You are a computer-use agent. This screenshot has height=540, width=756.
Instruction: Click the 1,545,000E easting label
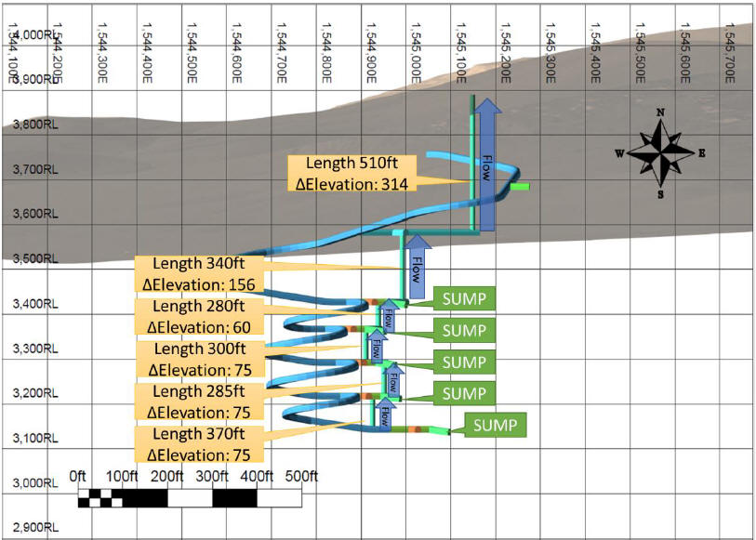coord(416,53)
